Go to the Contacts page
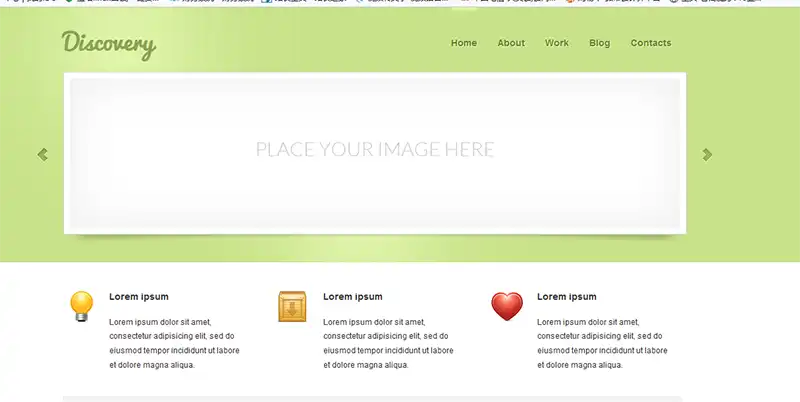Viewport: 800px width, 402px height. click(651, 43)
